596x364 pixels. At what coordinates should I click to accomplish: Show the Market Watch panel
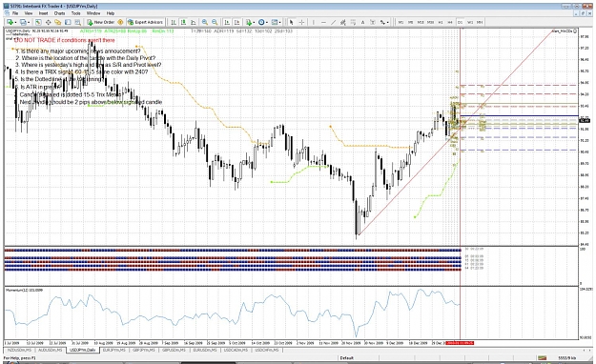pos(38,22)
